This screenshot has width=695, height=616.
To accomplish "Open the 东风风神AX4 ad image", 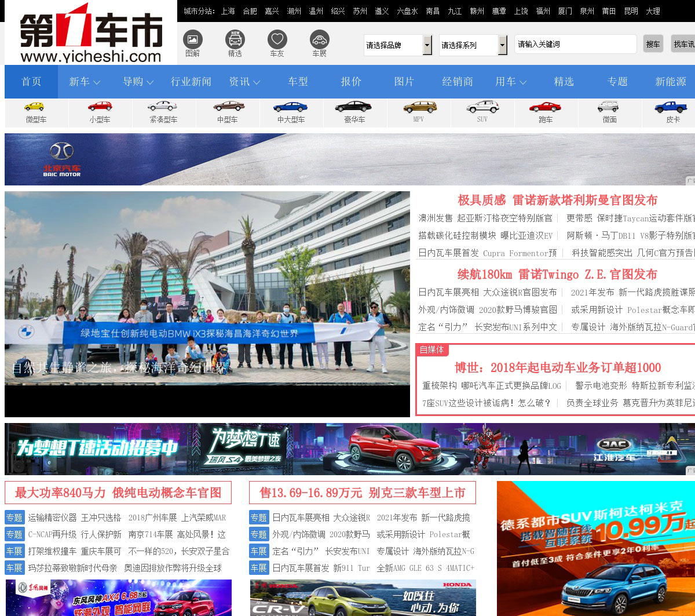I will (118, 597).
